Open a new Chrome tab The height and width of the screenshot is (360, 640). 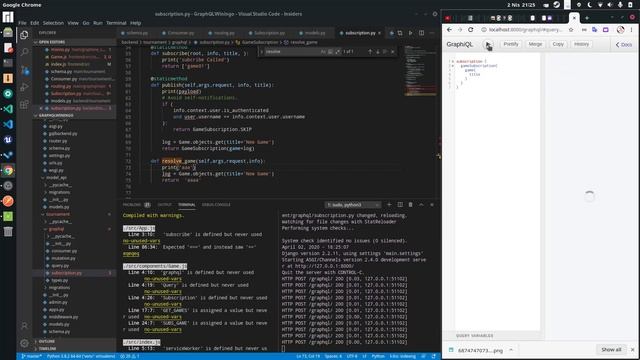(x=587, y=18)
